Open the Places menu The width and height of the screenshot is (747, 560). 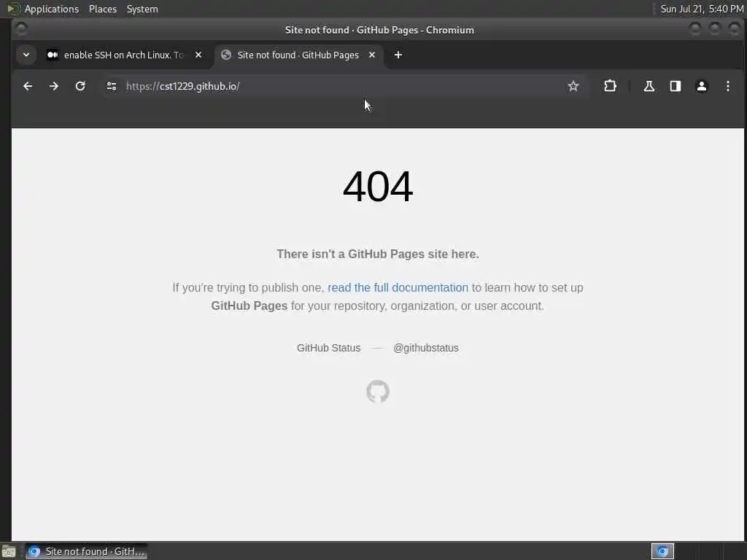tap(103, 9)
